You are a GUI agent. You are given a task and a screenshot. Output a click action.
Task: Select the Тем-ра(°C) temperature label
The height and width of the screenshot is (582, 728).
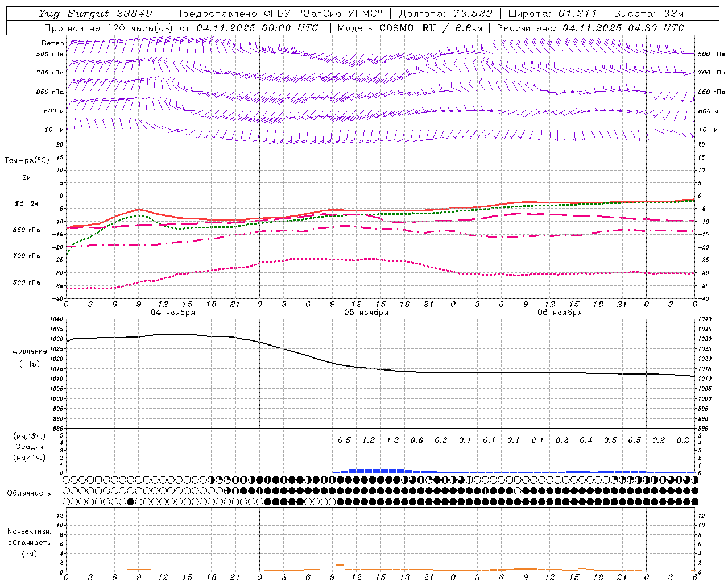[x=27, y=161]
